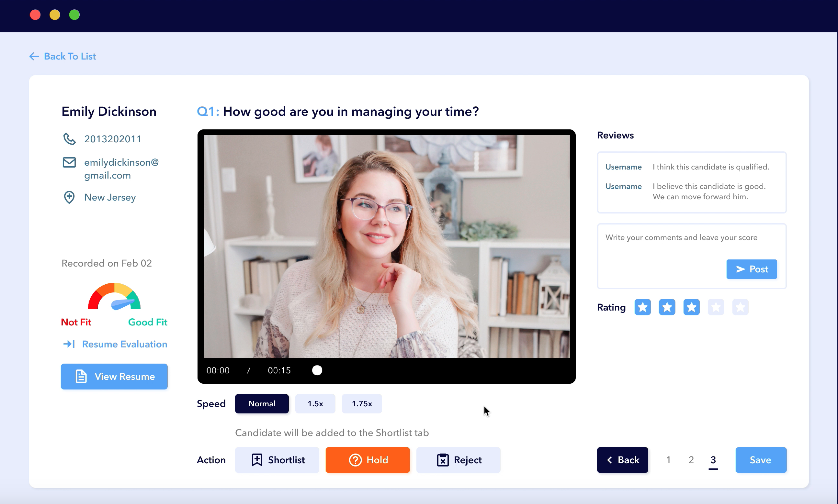838x504 pixels.
Task: Reject this candidate
Action: click(x=458, y=460)
